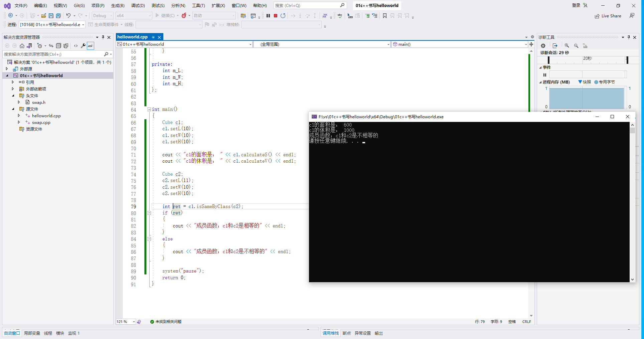
Task: Open the Help menu
Action: coord(260,6)
